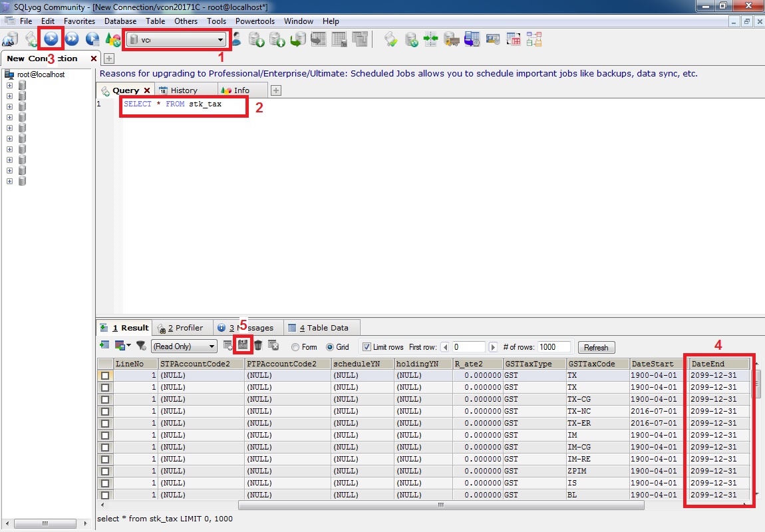Click the new connection icon in main toolbar
Viewport: 765px width, 532px height.
[11, 39]
